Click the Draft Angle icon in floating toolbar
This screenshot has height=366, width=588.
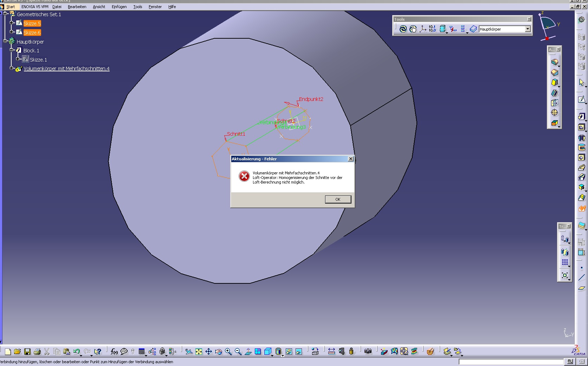tap(555, 83)
